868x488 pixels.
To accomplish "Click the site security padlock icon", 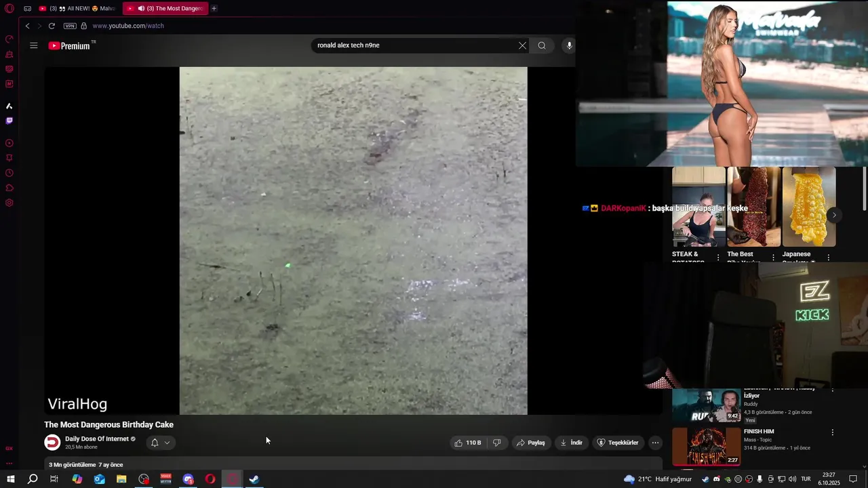I will [84, 26].
